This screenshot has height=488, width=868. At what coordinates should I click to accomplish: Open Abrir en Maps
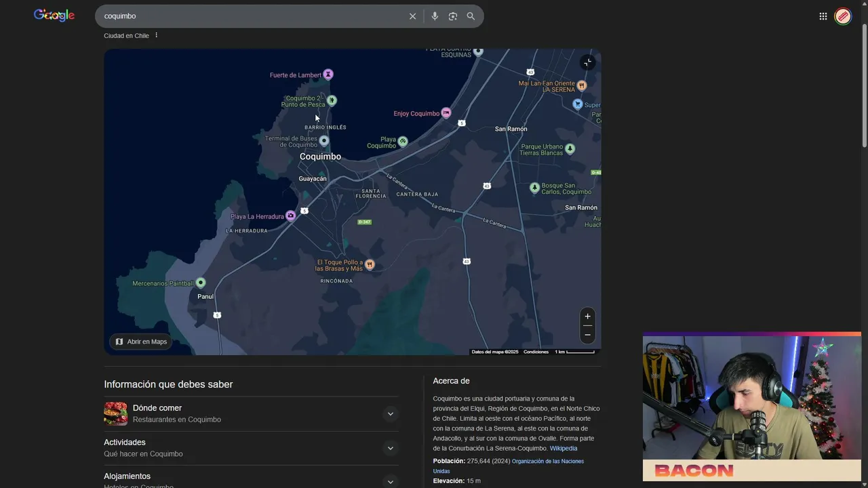pyautogui.click(x=141, y=342)
